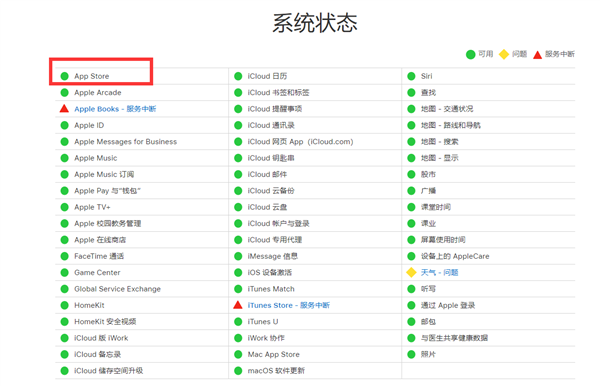Click the red triangle beside iTunes Store

[238, 305]
